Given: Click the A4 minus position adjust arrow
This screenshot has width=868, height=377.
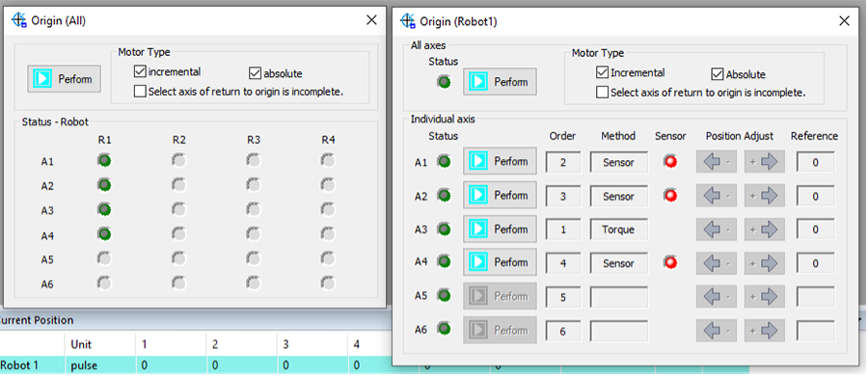Looking at the screenshot, I should (x=717, y=263).
